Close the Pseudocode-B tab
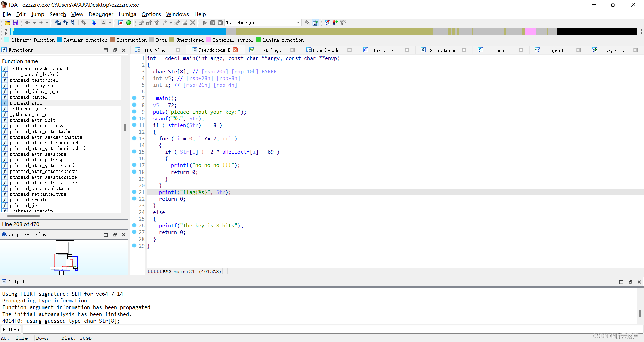This screenshot has height=342, width=644. click(x=235, y=50)
